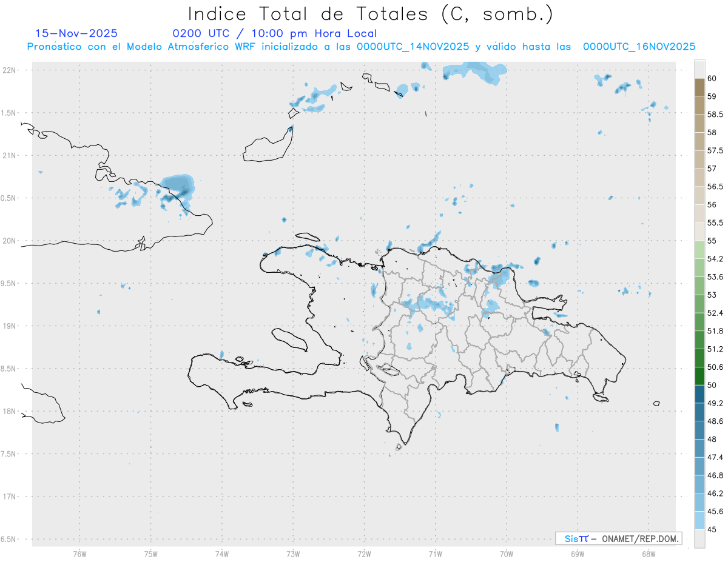728x562 pixels.
Task: Click the colorbar label 53.6
Action: tap(715, 277)
